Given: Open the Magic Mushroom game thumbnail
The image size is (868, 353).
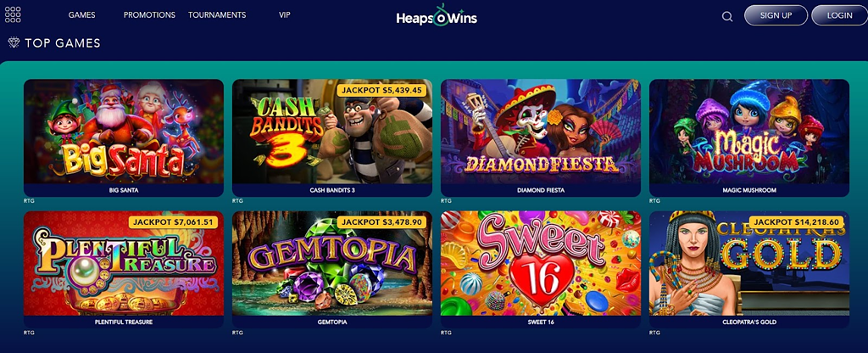Looking at the screenshot, I should coord(749,132).
